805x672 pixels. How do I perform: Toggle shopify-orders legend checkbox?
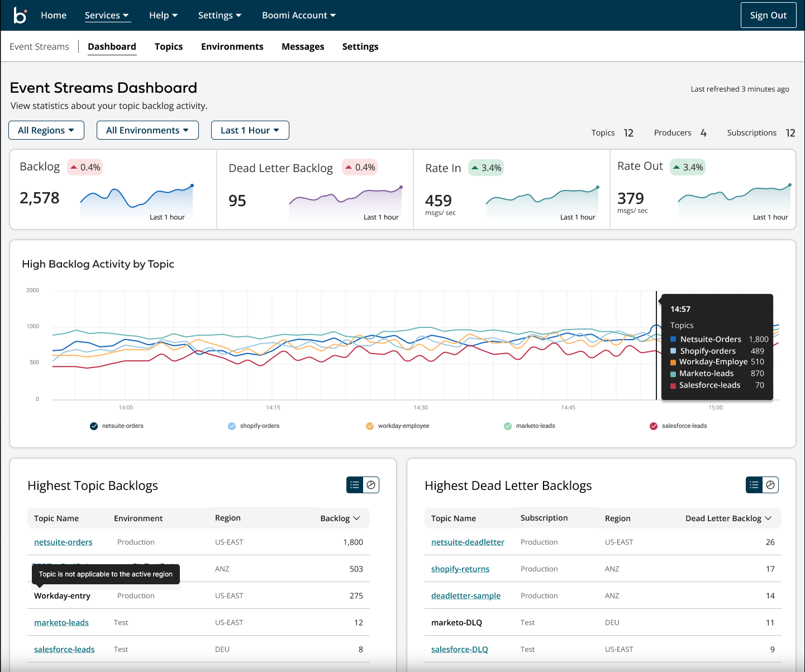point(232,426)
